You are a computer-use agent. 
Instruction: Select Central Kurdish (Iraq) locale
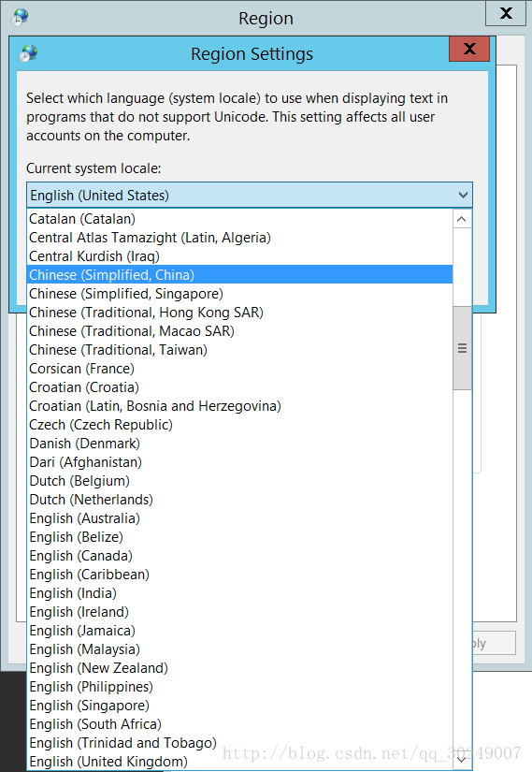click(239, 256)
